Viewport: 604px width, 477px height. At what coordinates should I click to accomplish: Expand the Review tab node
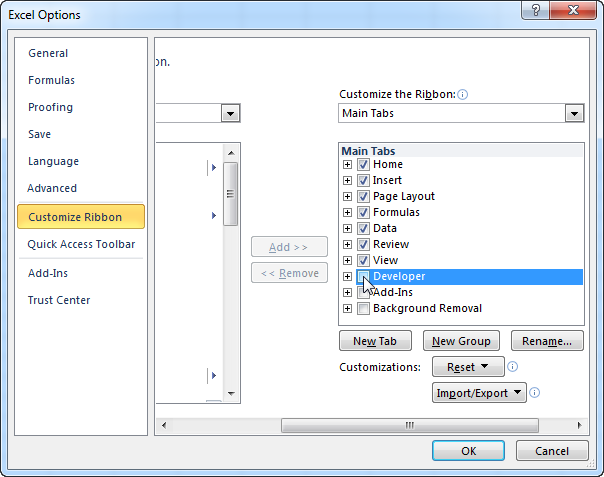pyautogui.click(x=347, y=244)
